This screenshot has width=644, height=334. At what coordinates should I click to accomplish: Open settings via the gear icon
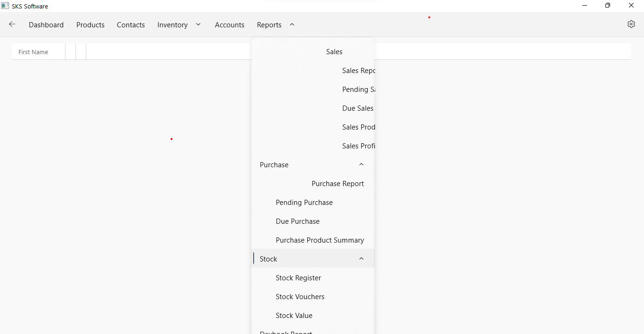click(x=631, y=24)
